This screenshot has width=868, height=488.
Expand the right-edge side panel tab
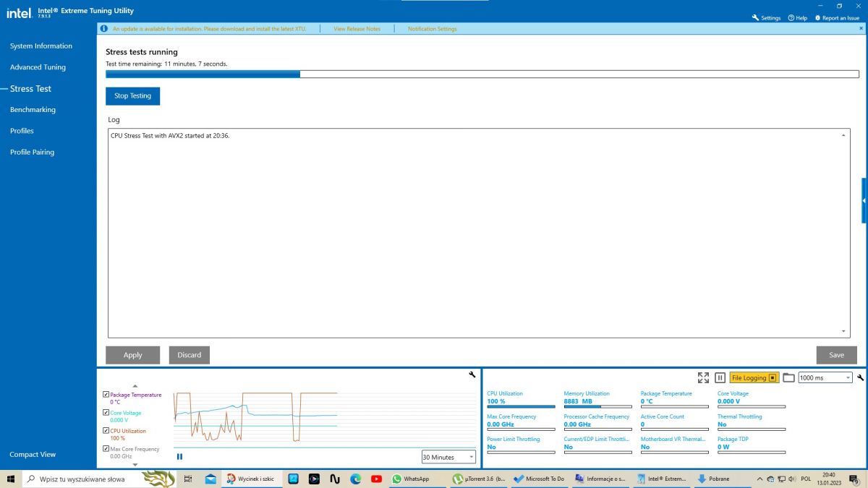(864, 200)
